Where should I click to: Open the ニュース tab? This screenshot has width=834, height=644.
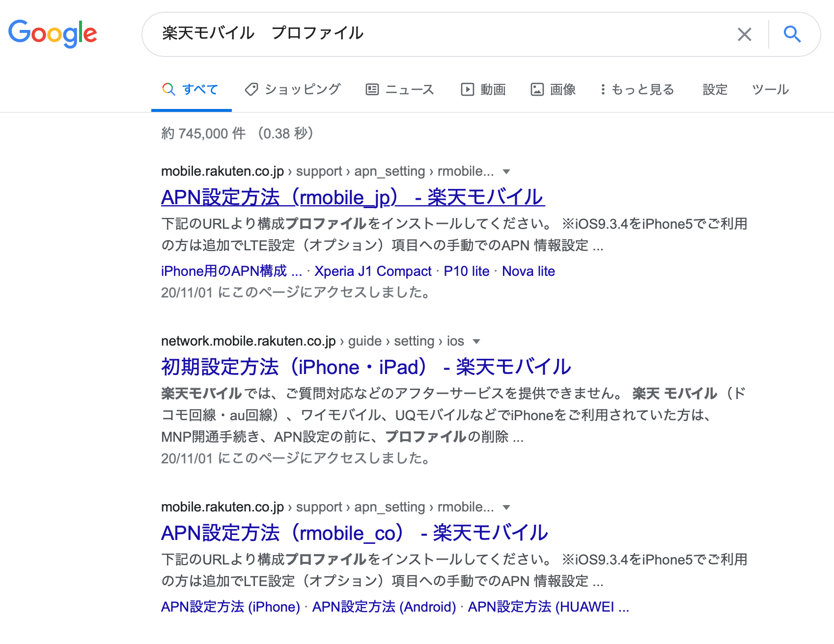click(400, 89)
